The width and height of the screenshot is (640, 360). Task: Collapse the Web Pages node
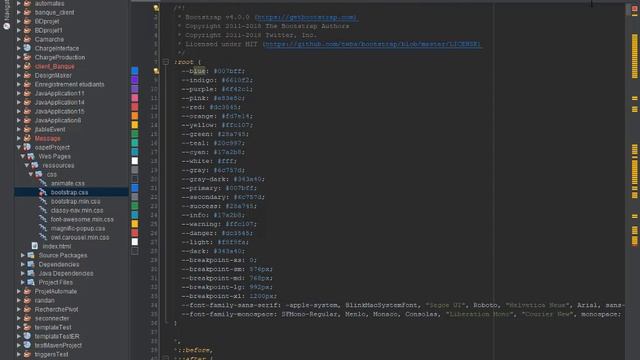tap(23, 156)
